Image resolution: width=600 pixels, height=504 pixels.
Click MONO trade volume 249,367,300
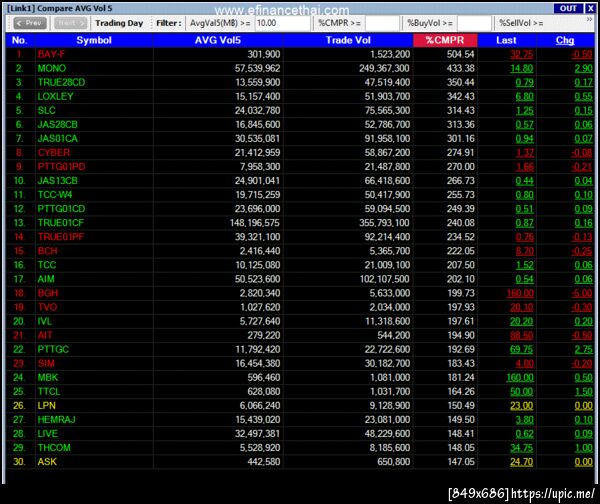384,69
